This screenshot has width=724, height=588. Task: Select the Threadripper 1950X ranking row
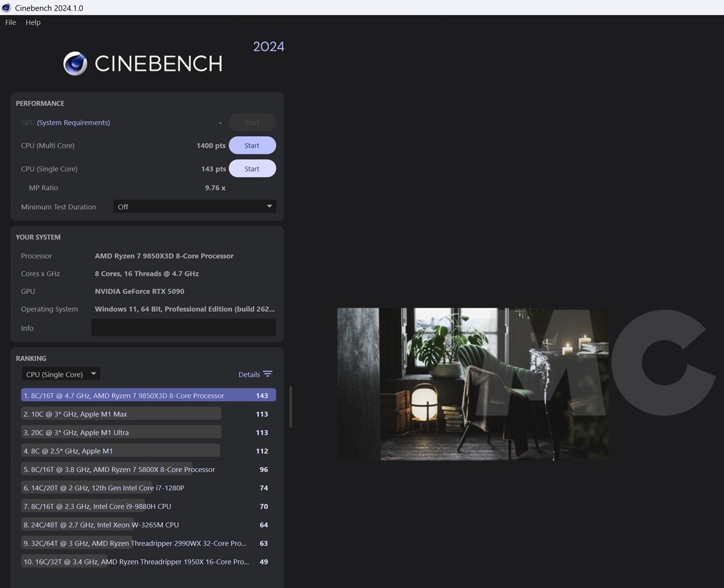(x=136, y=561)
